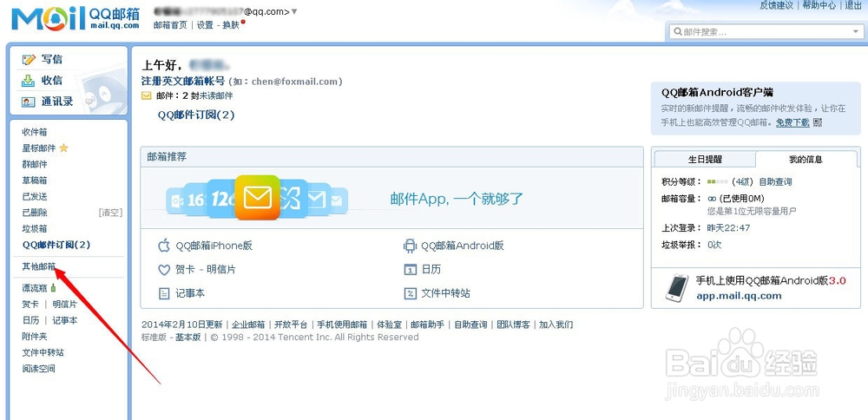
Task: Click the search magnifier icon
Action: pyautogui.click(x=678, y=32)
